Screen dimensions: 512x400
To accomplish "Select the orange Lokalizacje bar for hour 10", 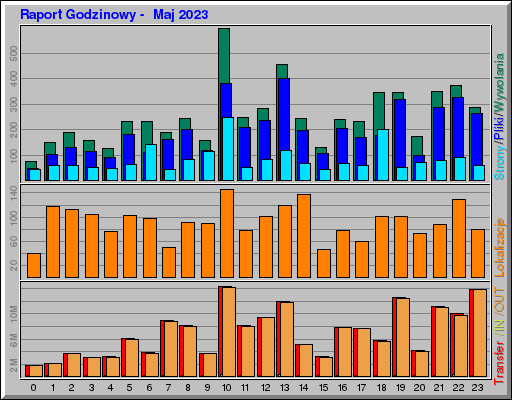I will point(227,233).
